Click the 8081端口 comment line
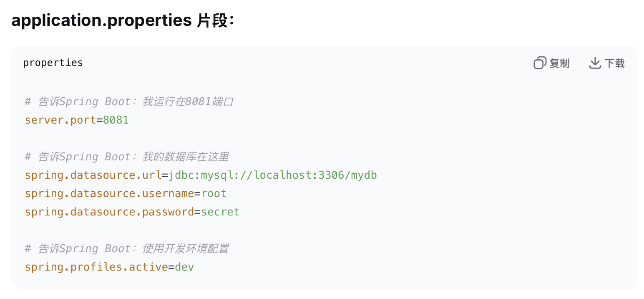 [x=129, y=101]
